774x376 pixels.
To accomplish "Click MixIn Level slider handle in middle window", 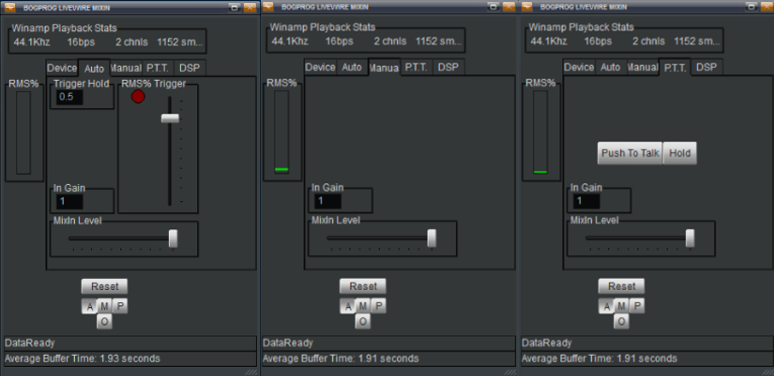I will [x=432, y=238].
